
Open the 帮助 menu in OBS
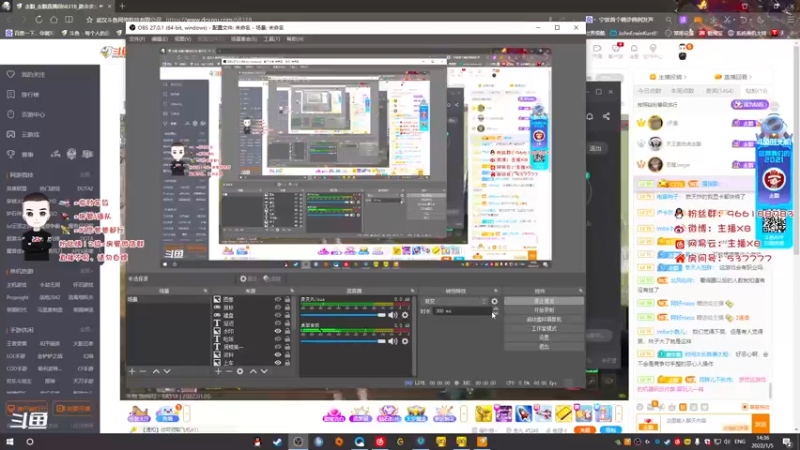[x=295, y=39]
